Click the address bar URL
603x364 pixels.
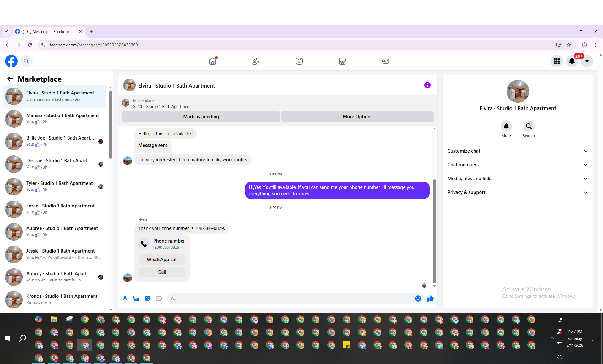95,45
